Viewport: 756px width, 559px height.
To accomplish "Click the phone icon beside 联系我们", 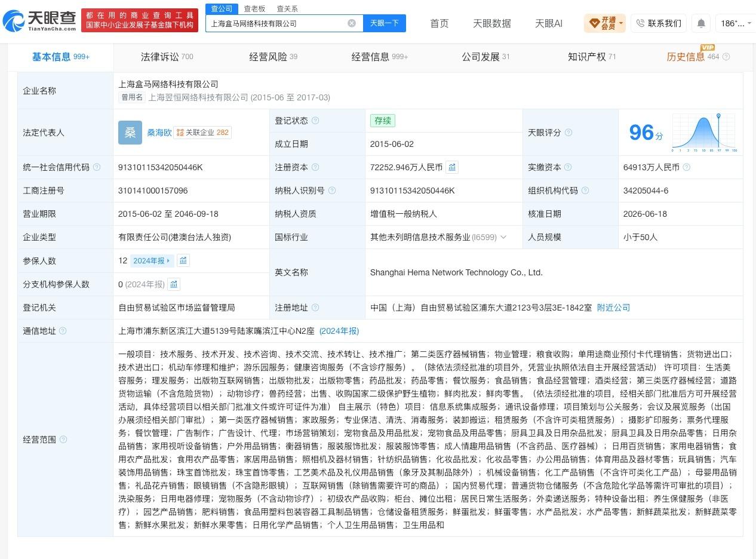I will [x=640, y=23].
